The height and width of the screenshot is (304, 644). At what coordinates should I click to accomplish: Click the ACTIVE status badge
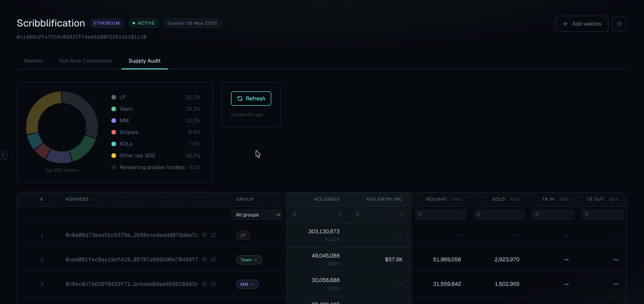pos(144,23)
